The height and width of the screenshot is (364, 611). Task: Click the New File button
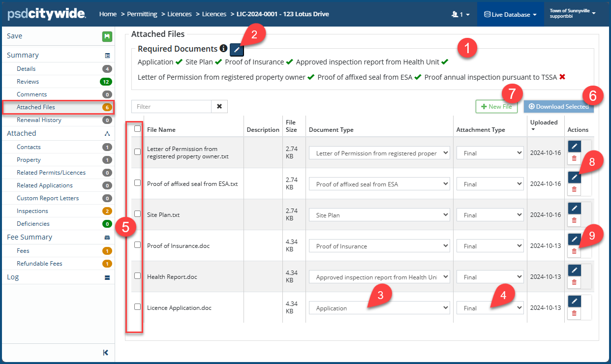496,107
